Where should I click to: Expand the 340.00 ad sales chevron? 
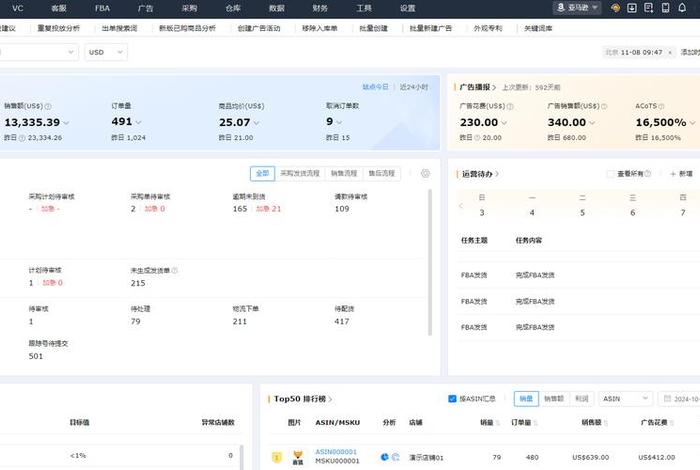pos(592,123)
